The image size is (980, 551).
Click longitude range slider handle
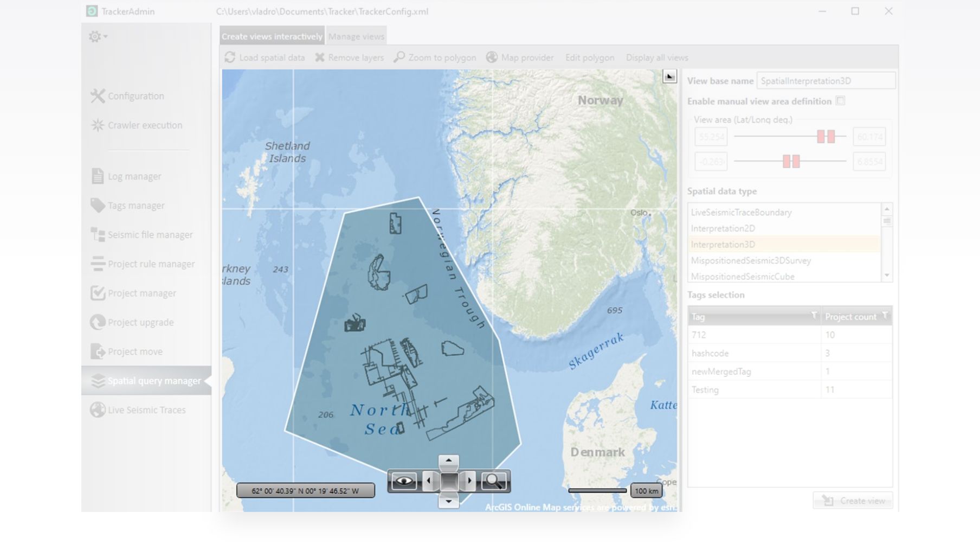(791, 161)
